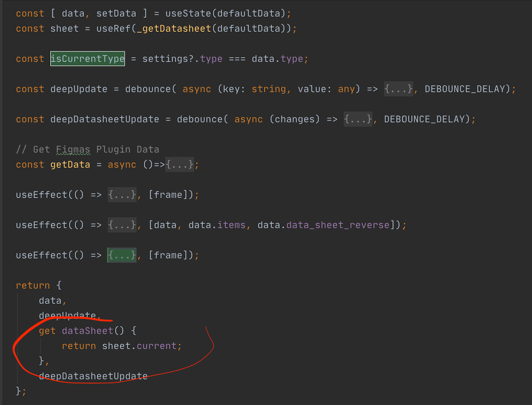Click the deepUpdate constant declaration name

point(79,89)
